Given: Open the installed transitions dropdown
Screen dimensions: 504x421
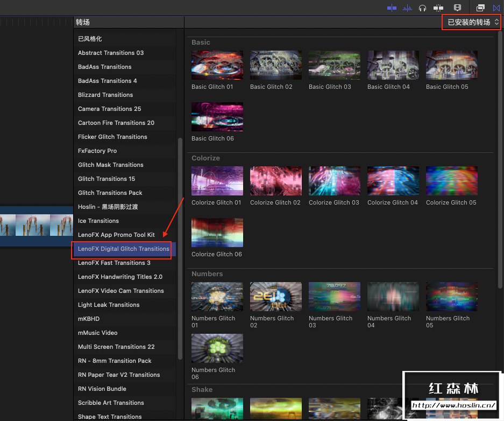Looking at the screenshot, I should tap(472, 22).
